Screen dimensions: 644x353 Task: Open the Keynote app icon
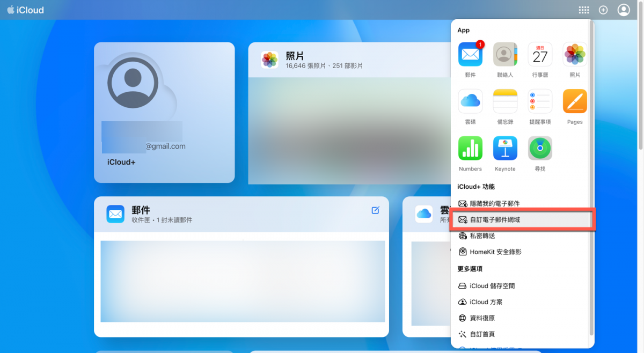[x=505, y=148]
